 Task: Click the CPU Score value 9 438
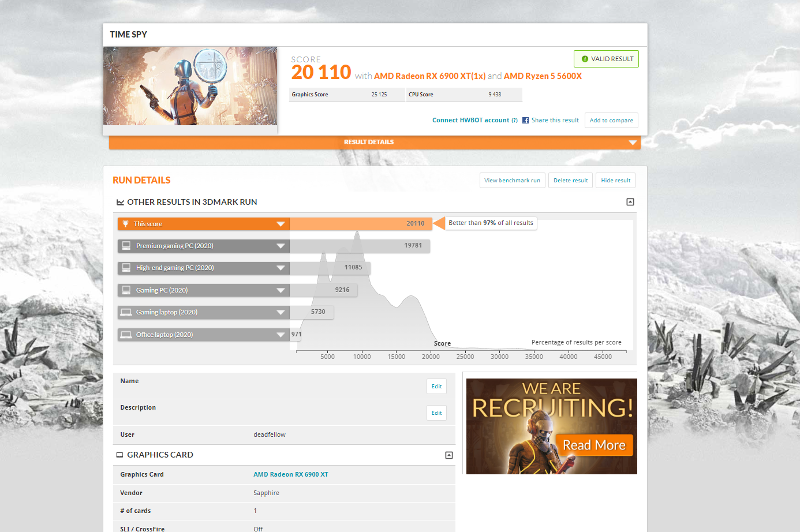coord(495,95)
